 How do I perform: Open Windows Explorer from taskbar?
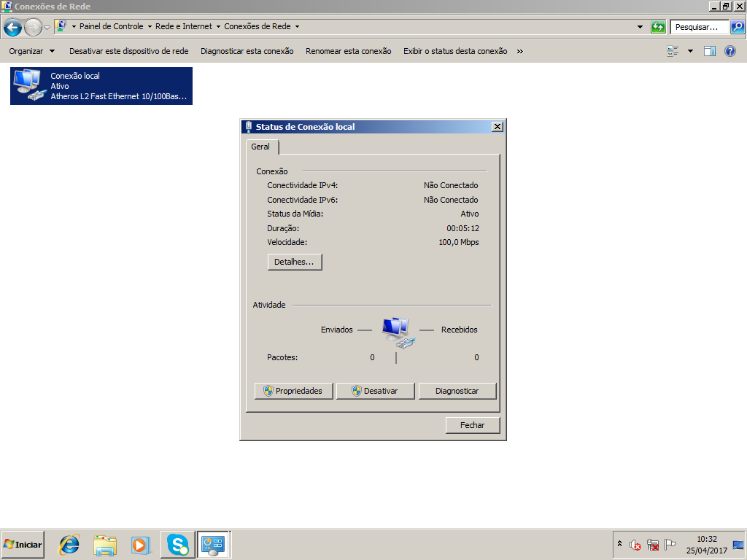[105, 545]
